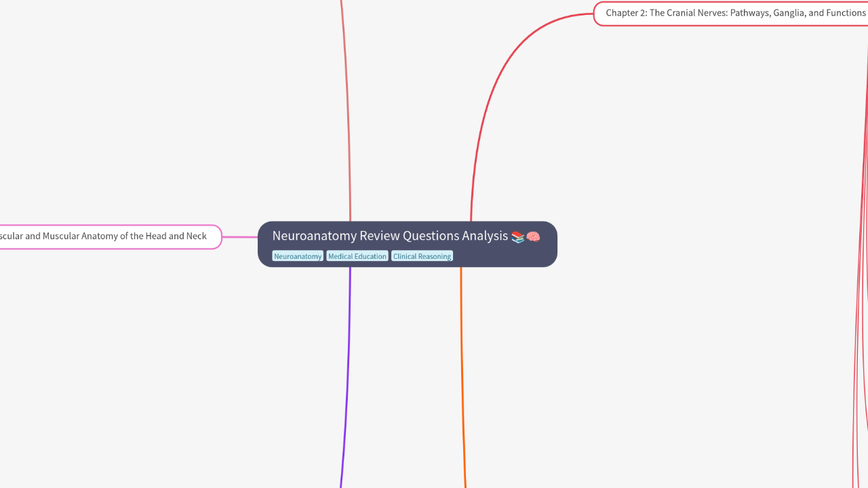Click the books emoji in the central node

[x=517, y=237]
